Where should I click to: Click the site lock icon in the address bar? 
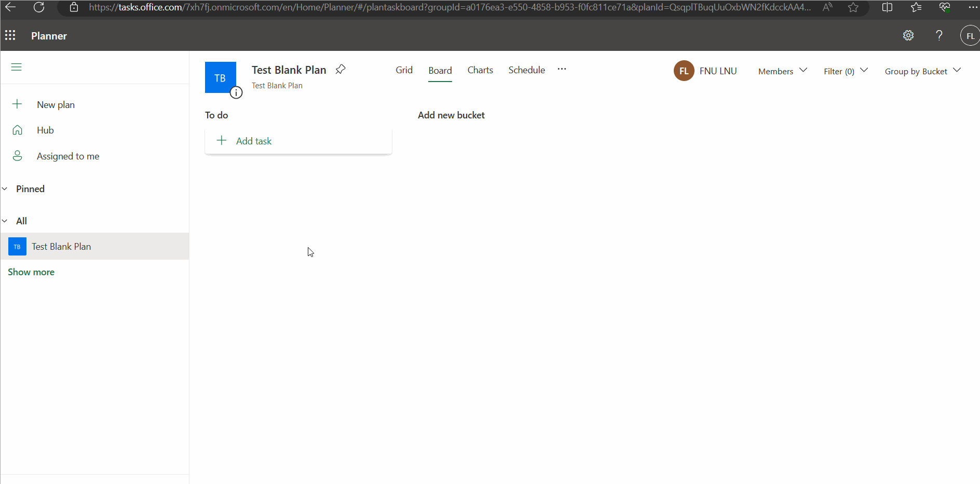[74, 7]
